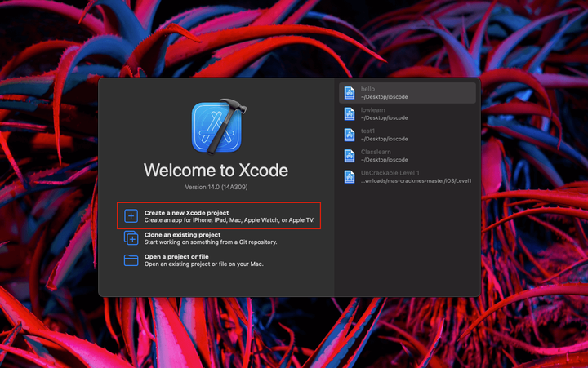This screenshot has height=368, width=588.
Task: Click the test1 project file icon
Action: tap(350, 135)
